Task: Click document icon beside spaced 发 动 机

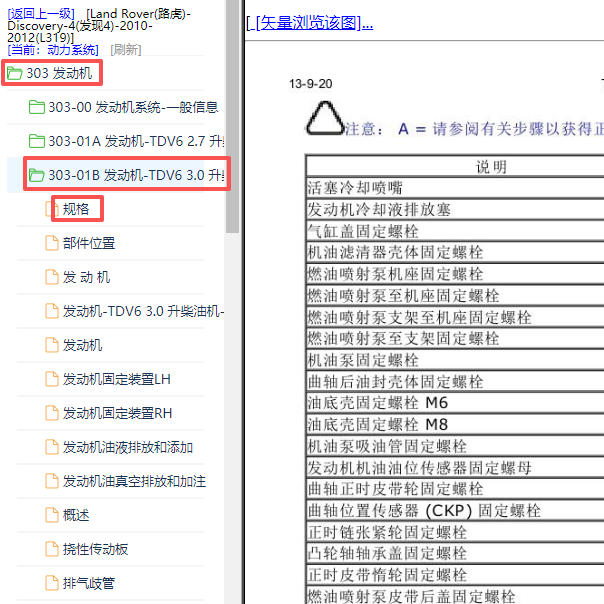Action: tap(52, 277)
